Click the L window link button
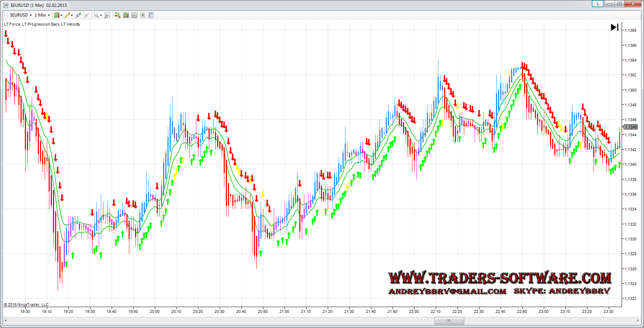The width and height of the screenshot is (644, 328). click(598, 4)
